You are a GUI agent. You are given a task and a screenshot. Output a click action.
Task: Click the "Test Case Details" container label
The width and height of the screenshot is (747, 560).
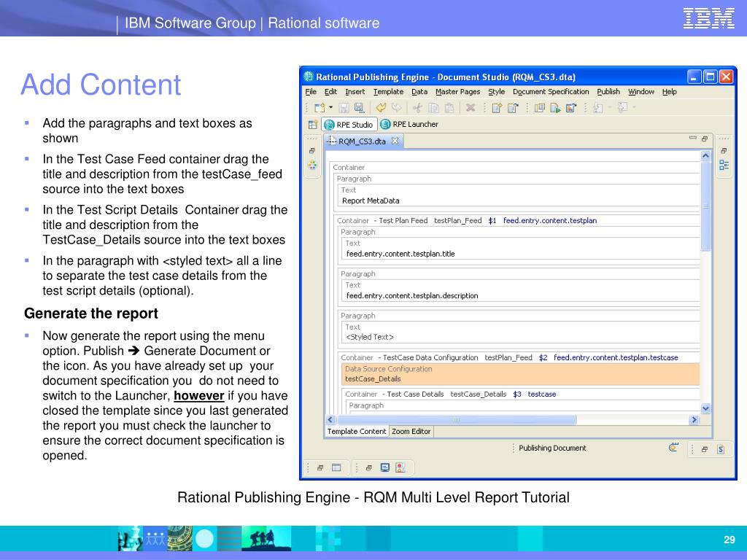415,394
